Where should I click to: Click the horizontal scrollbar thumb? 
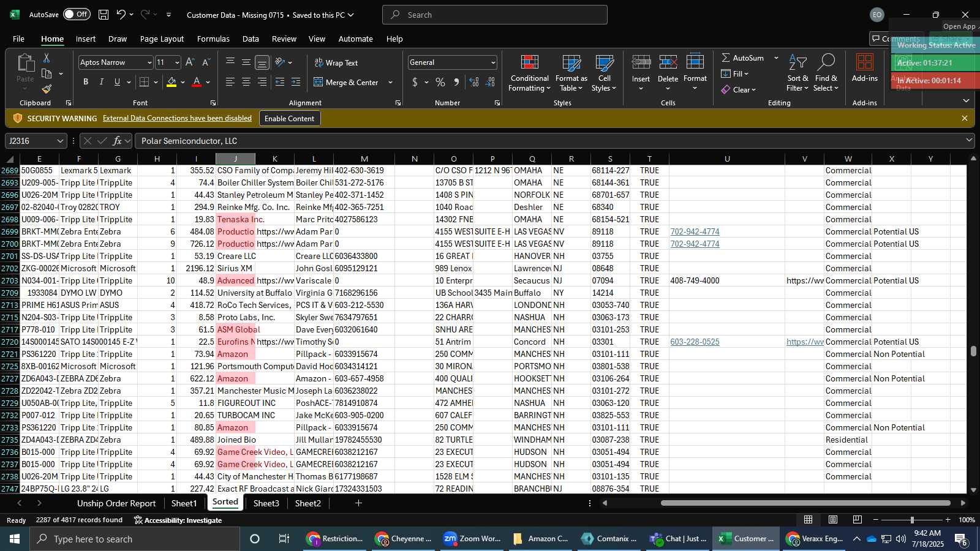[x=805, y=503]
